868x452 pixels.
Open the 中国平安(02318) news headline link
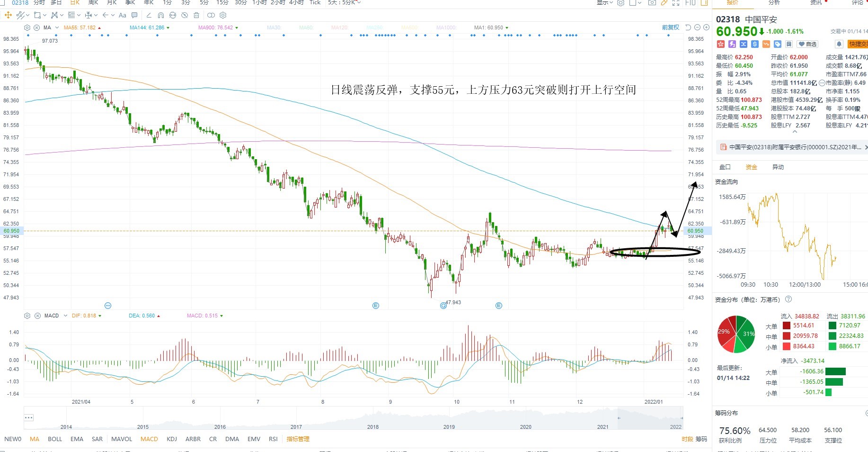pyautogui.click(x=795, y=147)
